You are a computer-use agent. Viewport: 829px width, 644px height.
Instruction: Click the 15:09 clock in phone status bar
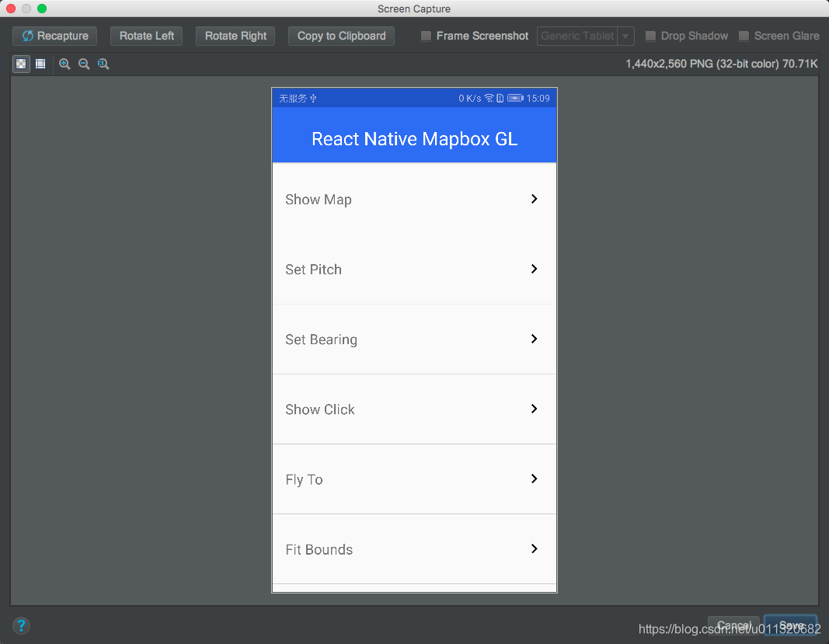[x=538, y=99]
